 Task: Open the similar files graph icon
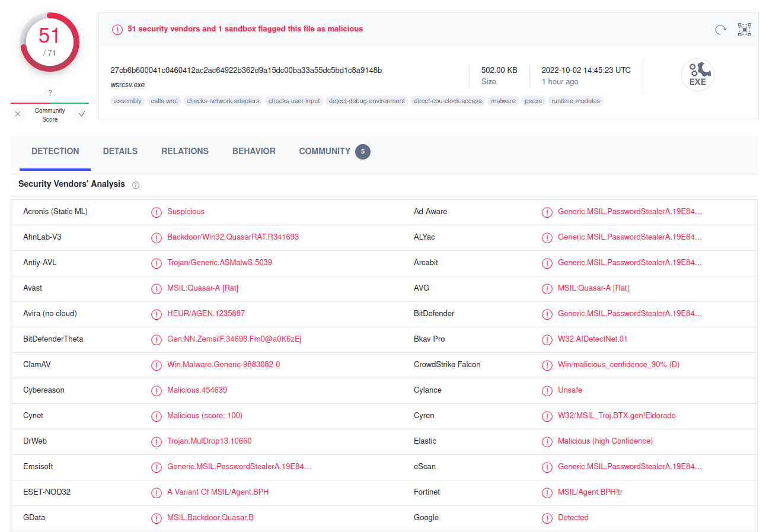(x=745, y=30)
